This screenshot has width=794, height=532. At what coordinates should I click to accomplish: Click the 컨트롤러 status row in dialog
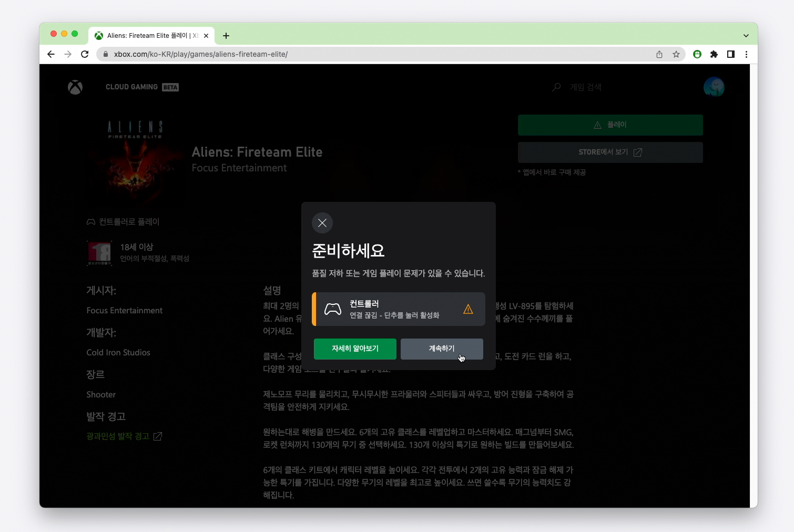coord(399,309)
